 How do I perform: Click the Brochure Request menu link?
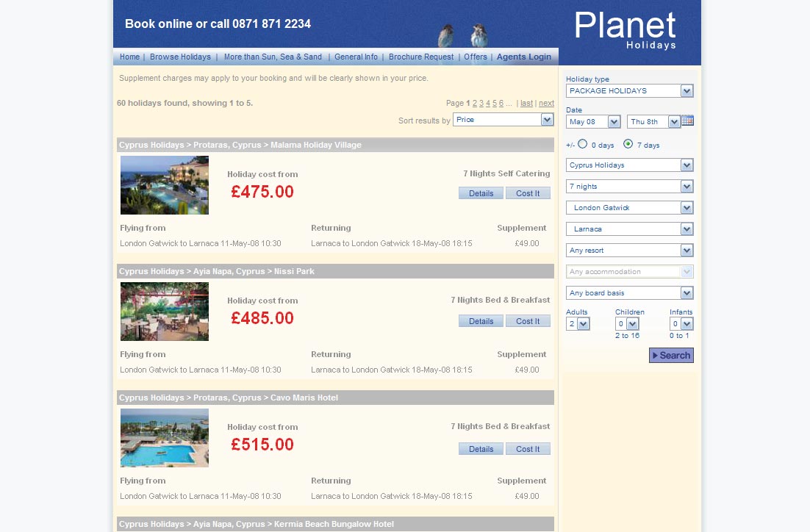tap(421, 57)
